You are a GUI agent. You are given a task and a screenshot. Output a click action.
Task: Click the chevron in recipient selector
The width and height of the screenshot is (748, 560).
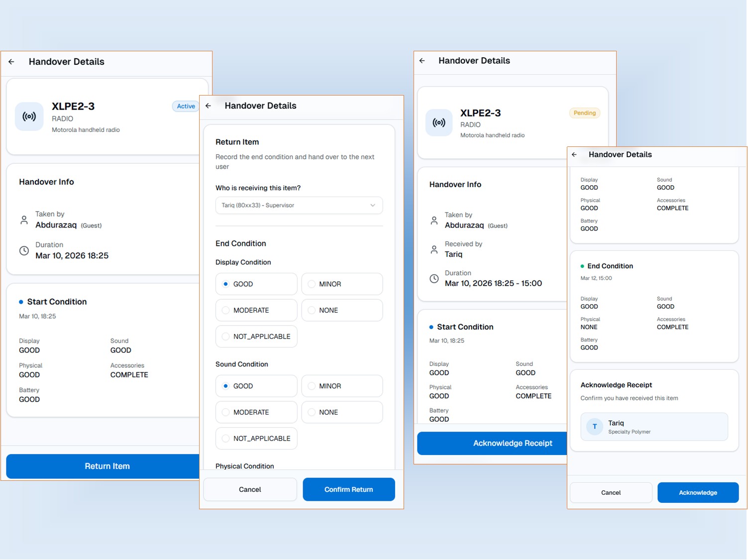(373, 206)
